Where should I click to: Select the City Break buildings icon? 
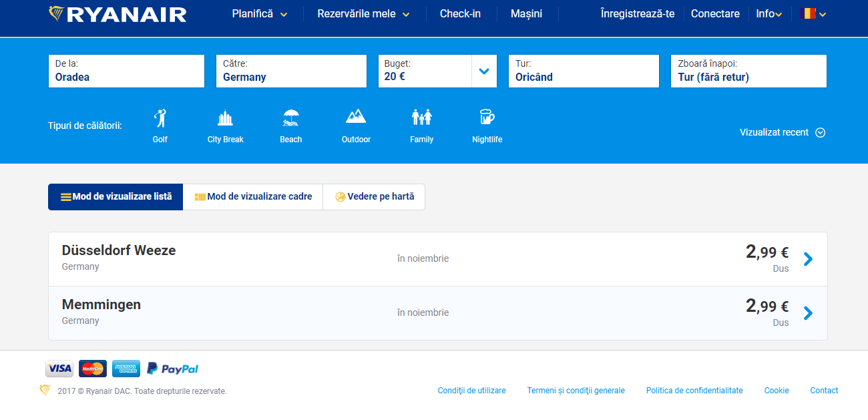[x=225, y=118]
